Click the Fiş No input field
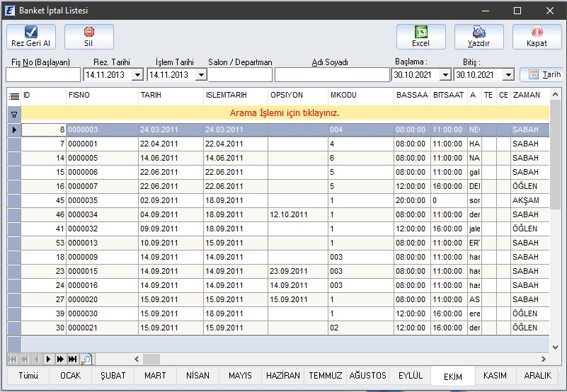Screen dimensions: 567x392 42,74
